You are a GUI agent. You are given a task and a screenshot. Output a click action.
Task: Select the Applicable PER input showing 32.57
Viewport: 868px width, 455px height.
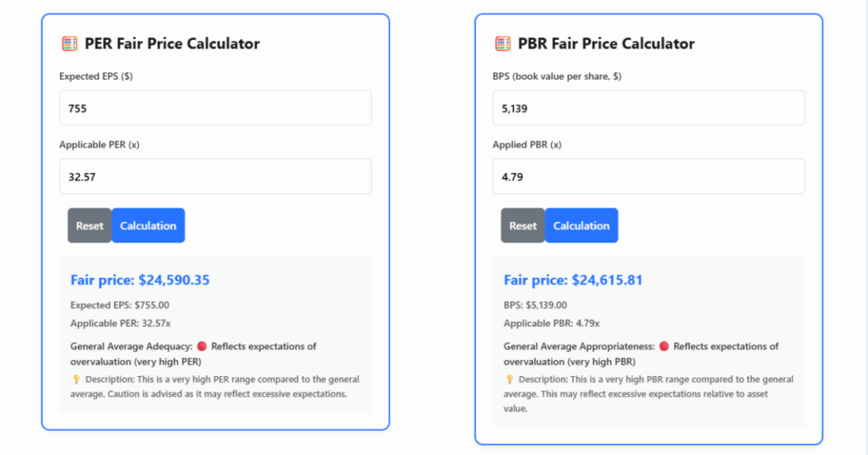pos(215,176)
